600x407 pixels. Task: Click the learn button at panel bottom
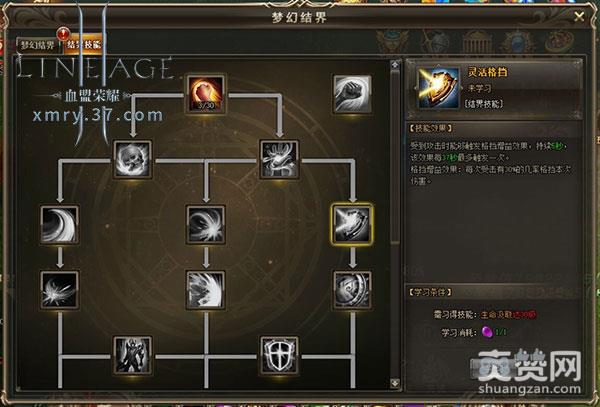pyautogui.click(x=494, y=368)
